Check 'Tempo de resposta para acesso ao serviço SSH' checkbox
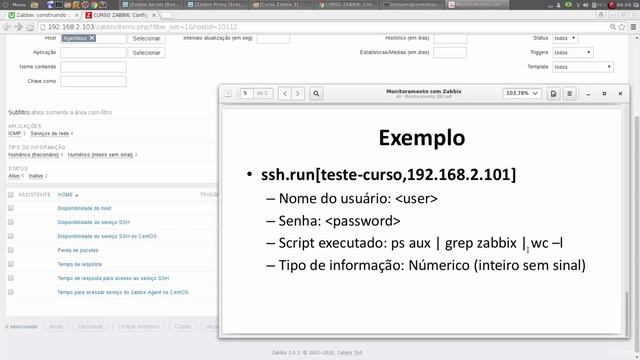 coord(11,278)
